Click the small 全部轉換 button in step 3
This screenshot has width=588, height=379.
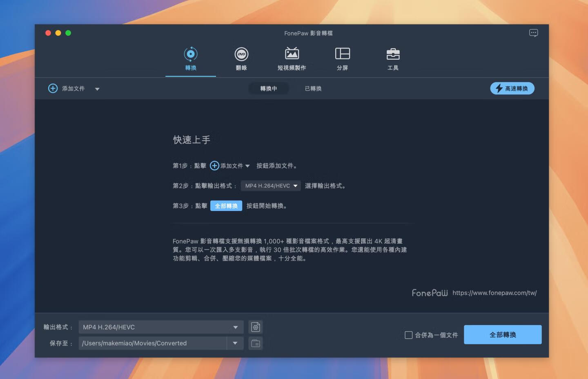pyautogui.click(x=226, y=206)
